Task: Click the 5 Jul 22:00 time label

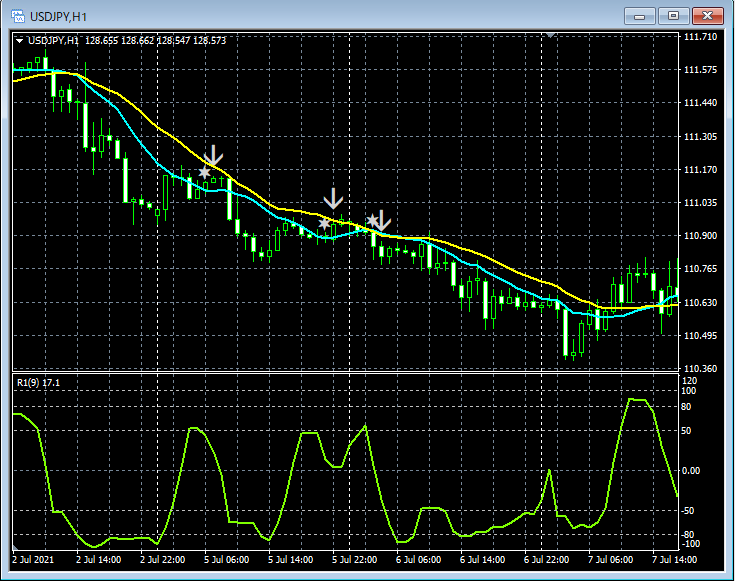Action: point(354,559)
